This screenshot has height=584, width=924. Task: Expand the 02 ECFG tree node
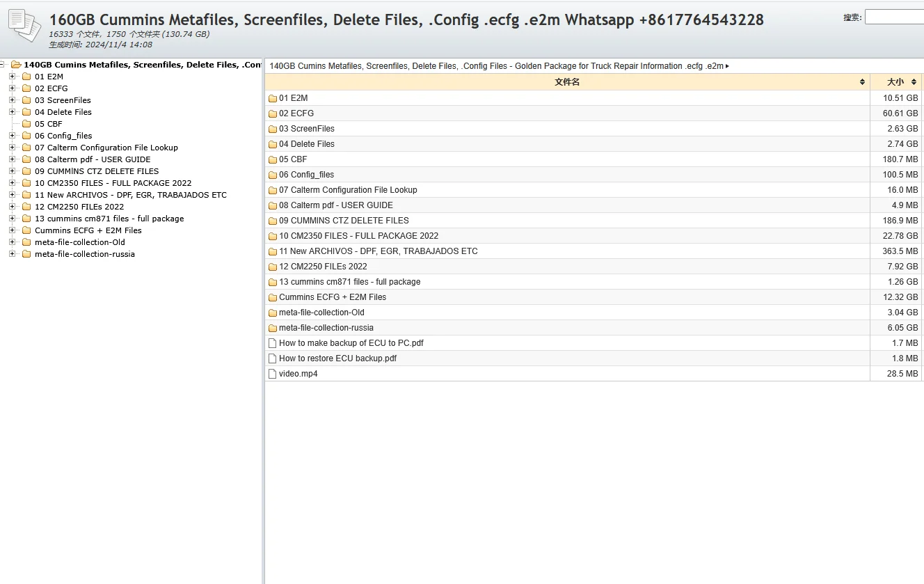[12, 88]
